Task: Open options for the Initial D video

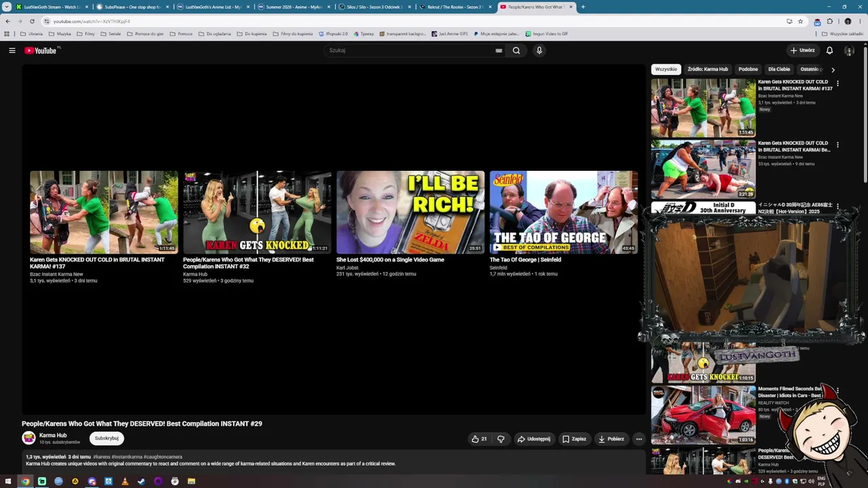Action: pyautogui.click(x=837, y=205)
